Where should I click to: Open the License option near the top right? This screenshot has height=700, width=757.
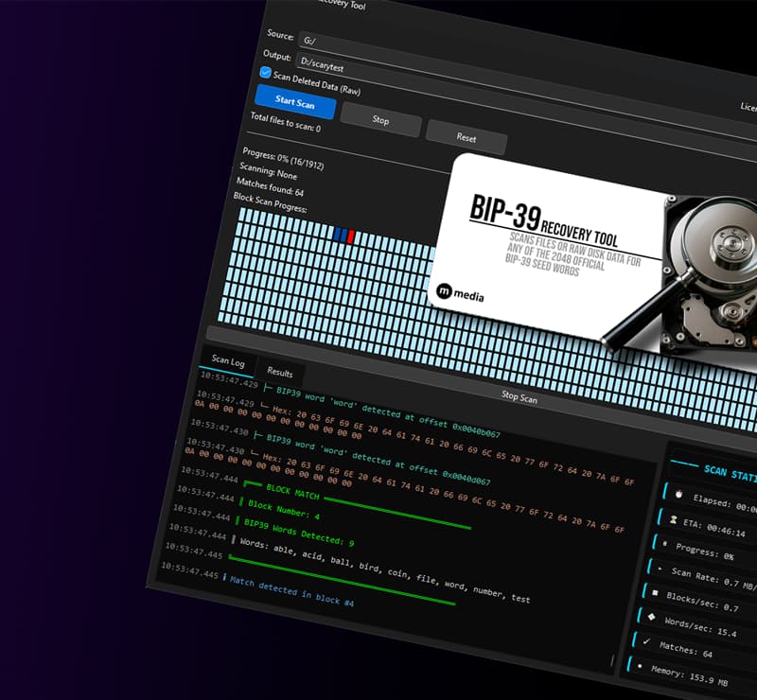coord(747,106)
